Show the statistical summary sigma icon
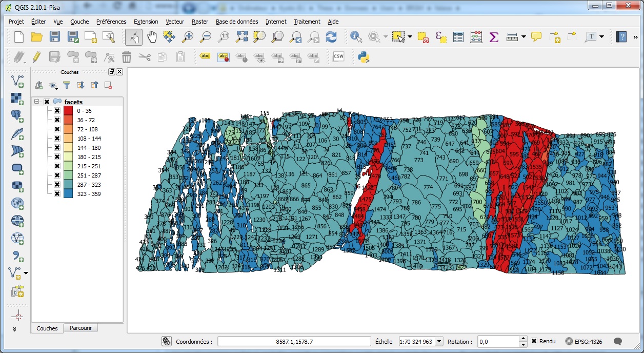644x353 pixels. coord(494,36)
